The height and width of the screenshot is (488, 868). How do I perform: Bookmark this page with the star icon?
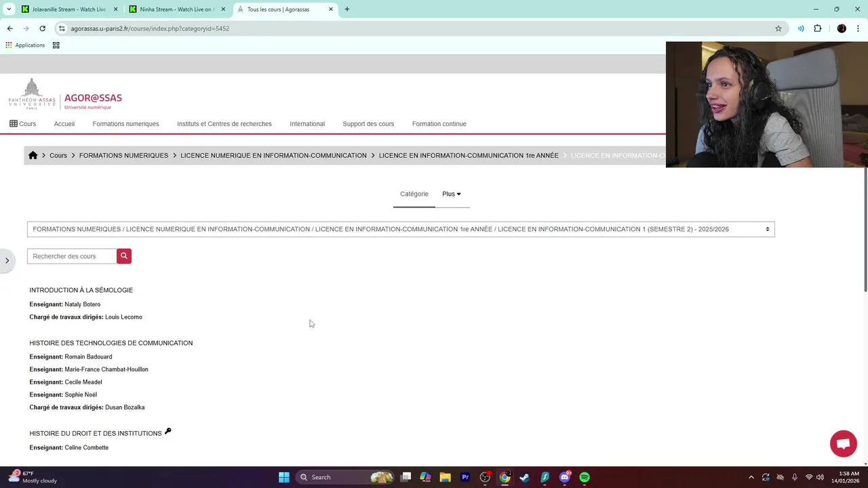pos(778,28)
